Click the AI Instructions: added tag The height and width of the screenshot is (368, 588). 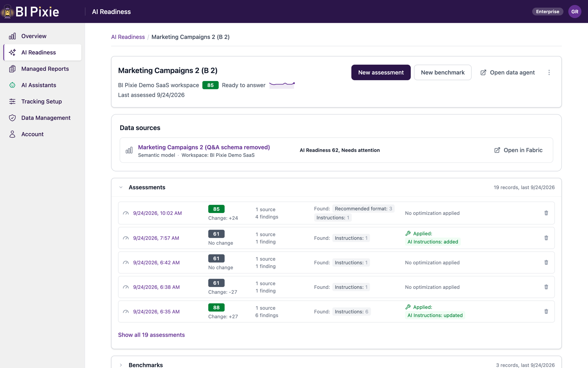tap(433, 242)
